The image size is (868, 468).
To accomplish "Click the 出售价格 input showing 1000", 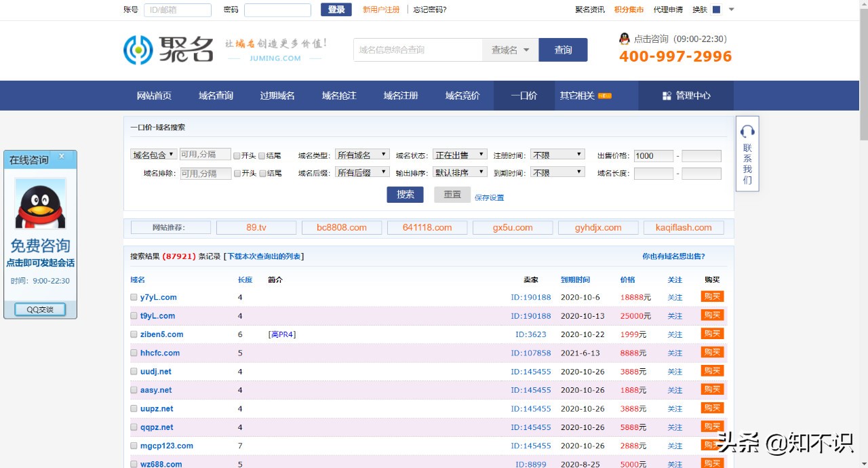I will click(652, 155).
